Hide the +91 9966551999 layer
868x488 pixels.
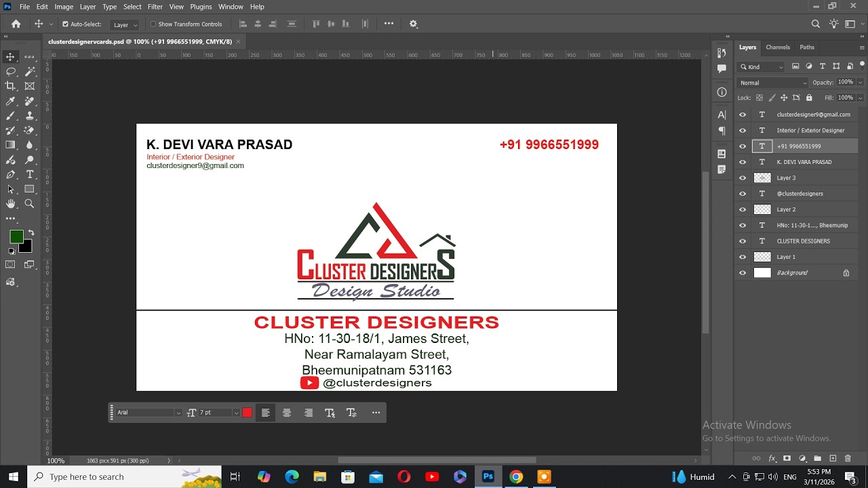743,146
